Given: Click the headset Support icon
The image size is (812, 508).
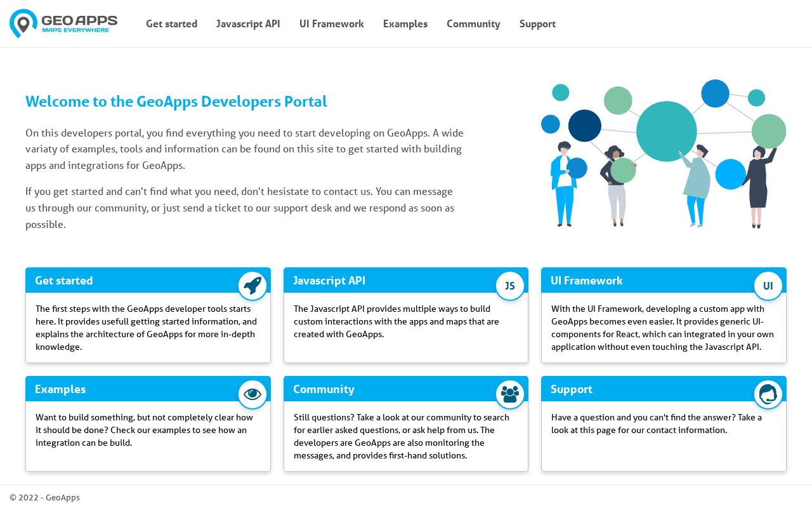Looking at the screenshot, I should (768, 394).
